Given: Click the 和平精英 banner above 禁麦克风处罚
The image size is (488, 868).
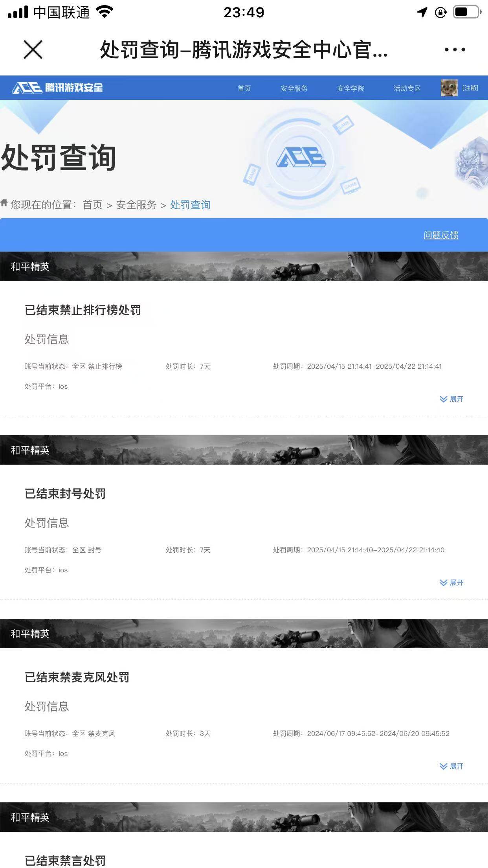Looking at the screenshot, I should pos(244,633).
